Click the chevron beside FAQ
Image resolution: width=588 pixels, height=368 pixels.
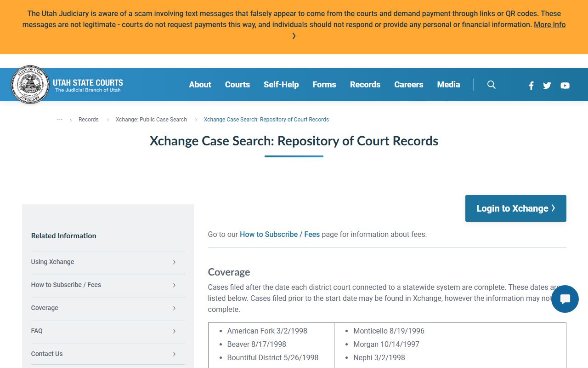[x=174, y=331]
